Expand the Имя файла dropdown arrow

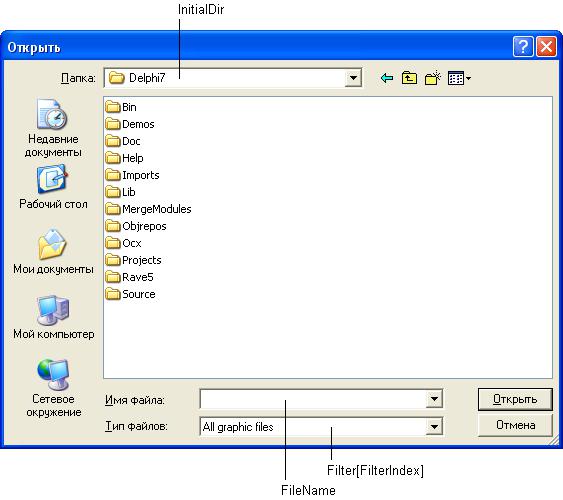point(434,399)
